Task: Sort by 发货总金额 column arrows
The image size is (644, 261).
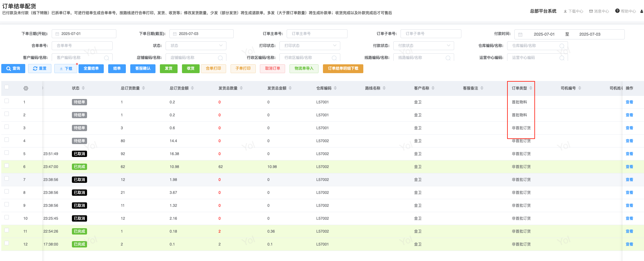Action: [x=290, y=88]
